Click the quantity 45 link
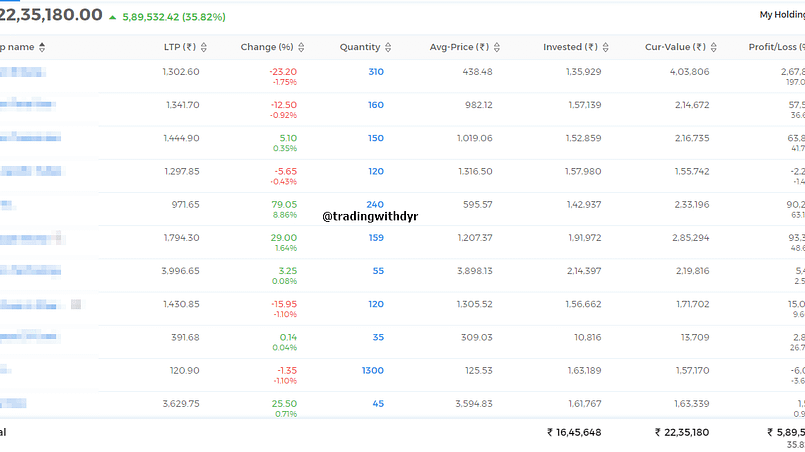The image size is (805, 452). [378, 404]
